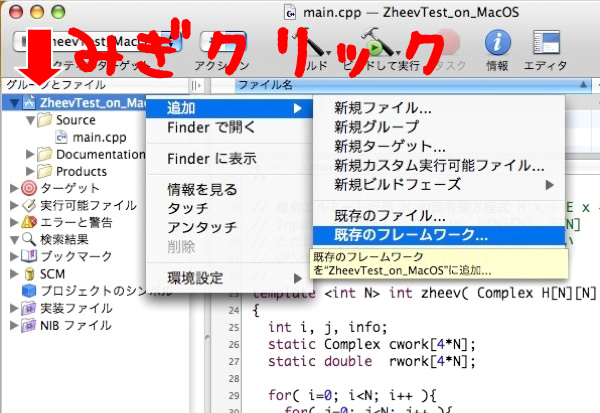Click code line 'static Complex cwork[4*N];'
Viewport: 600px width, 413px height.
click(372, 344)
